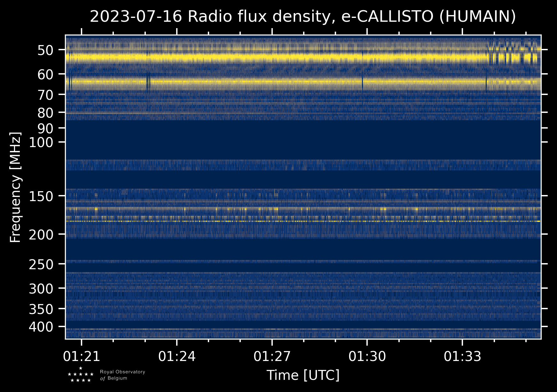Select the 01:24 time axis label

(177, 356)
